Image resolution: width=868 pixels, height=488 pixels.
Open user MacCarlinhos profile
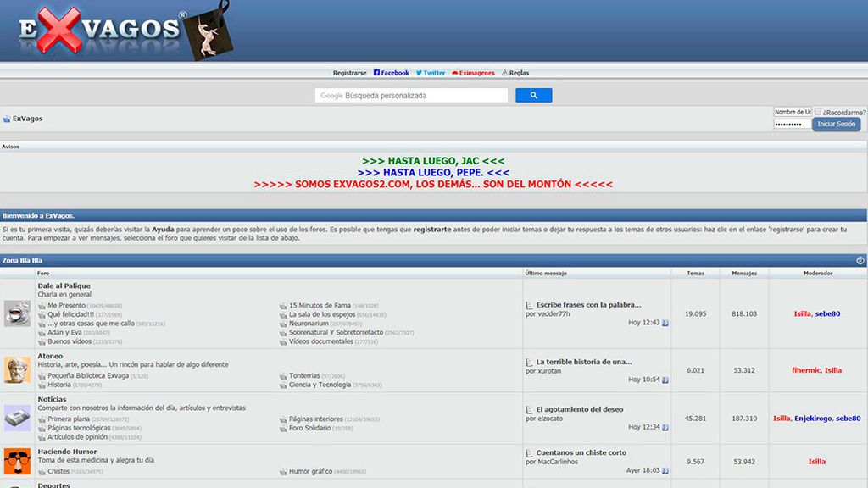click(558, 462)
